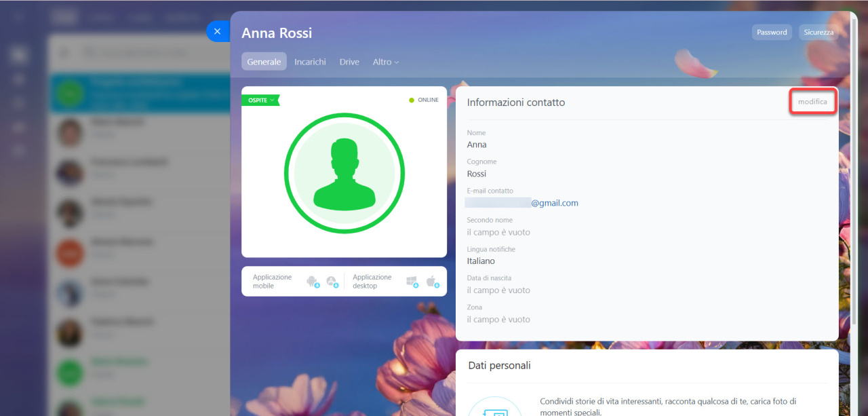Click the Nome value Anna

point(477,145)
